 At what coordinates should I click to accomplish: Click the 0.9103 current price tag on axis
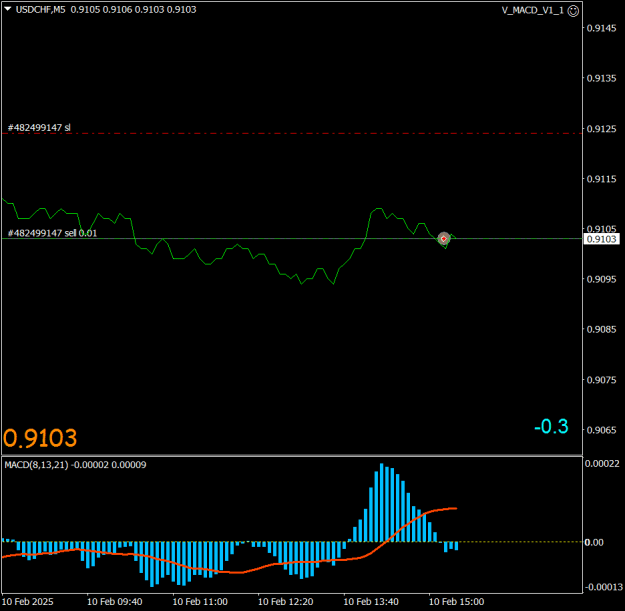click(x=601, y=239)
